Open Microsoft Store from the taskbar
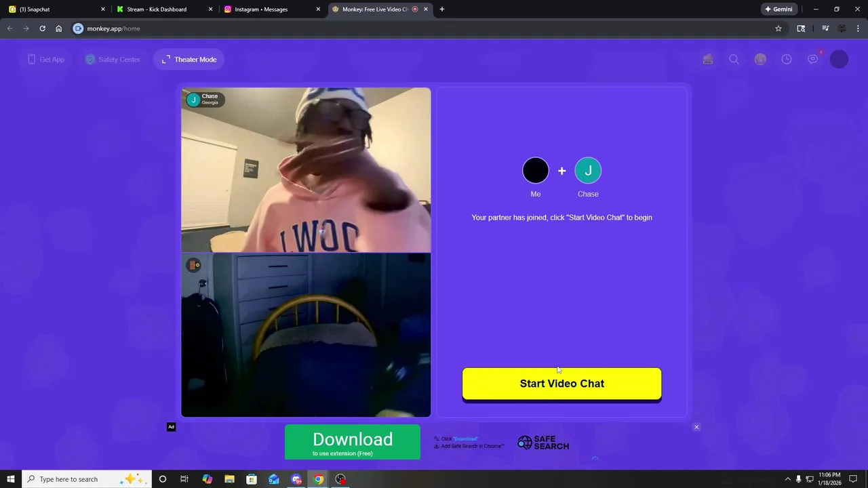The image size is (868, 488). pos(252,479)
